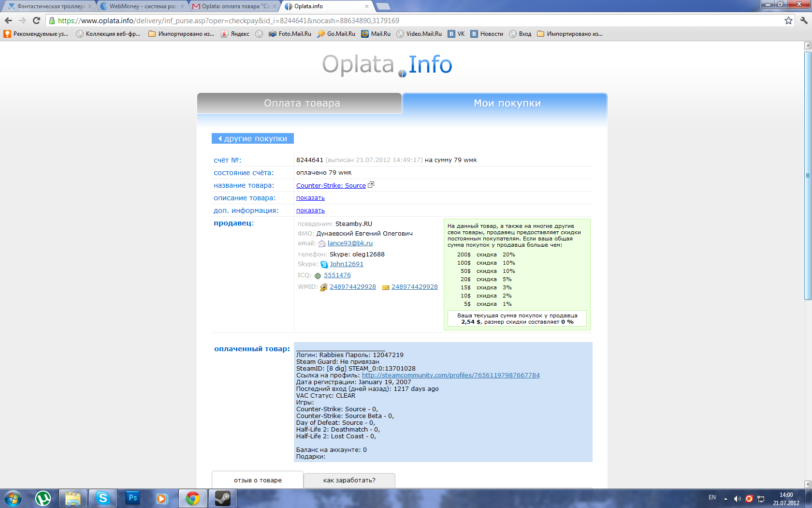
Task: Open the Go.Mail.Ru bookmark
Action: click(336, 34)
